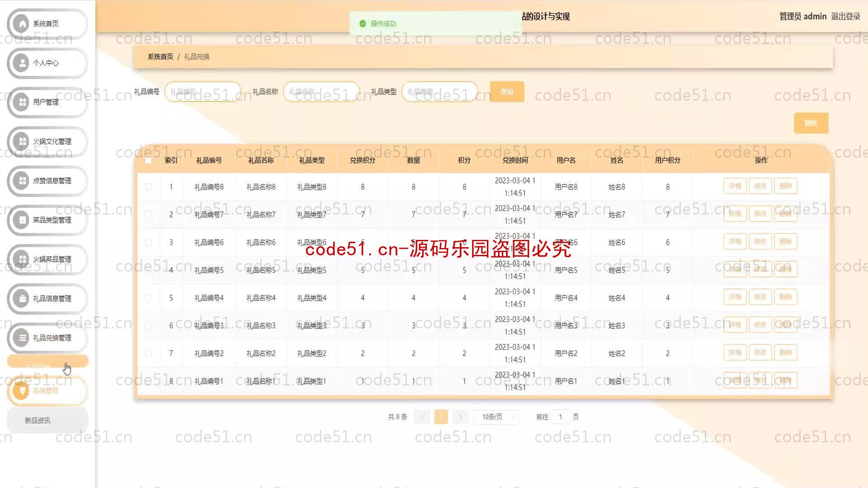The width and height of the screenshot is (868, 488).
Task: Click the grid icon for 火锅文化管理
Action: coord(21,141)
